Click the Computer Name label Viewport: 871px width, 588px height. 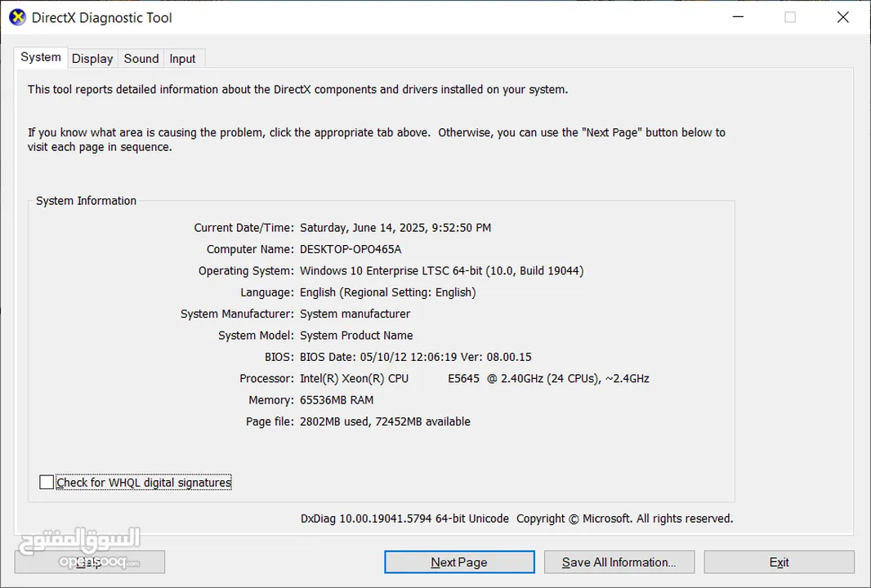coord(250,249)
